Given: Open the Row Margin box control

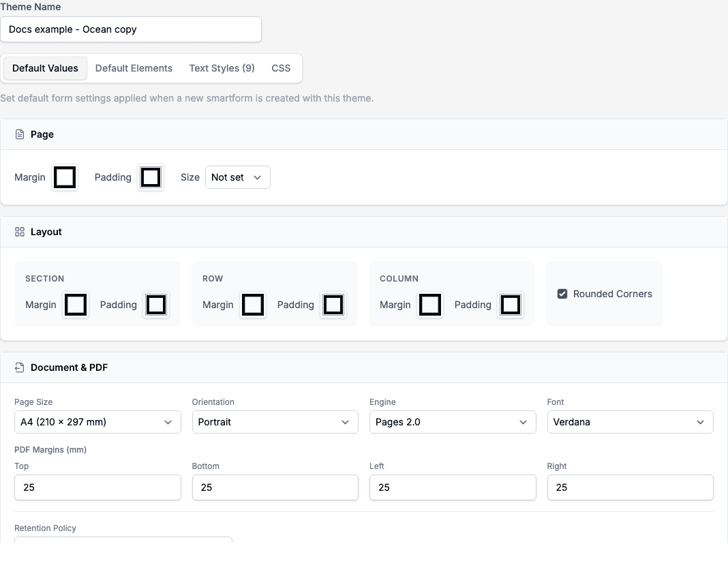Looking at the screenshot, I should pos(253,305).
